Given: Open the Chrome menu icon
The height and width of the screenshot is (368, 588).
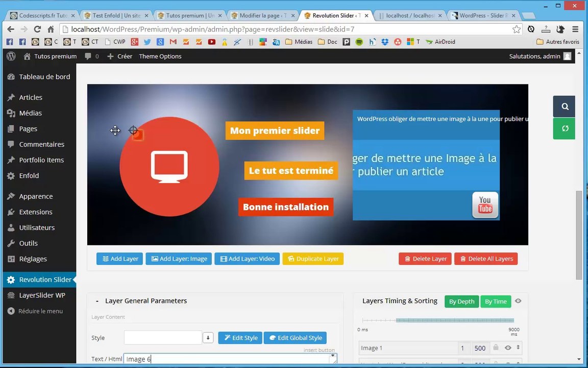Looking at the screenshot, I should [575, 29].
